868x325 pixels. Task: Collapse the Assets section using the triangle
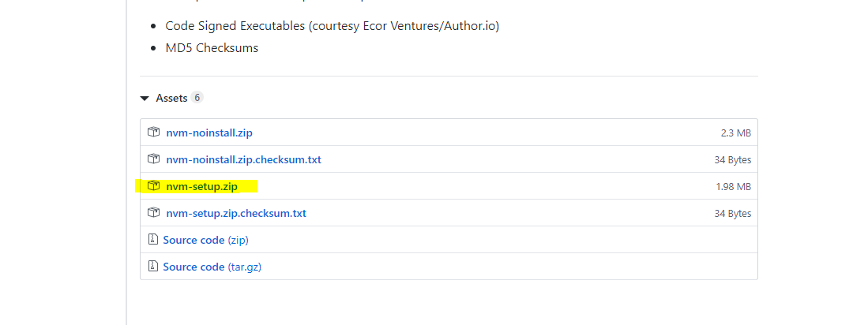point(145,99)
